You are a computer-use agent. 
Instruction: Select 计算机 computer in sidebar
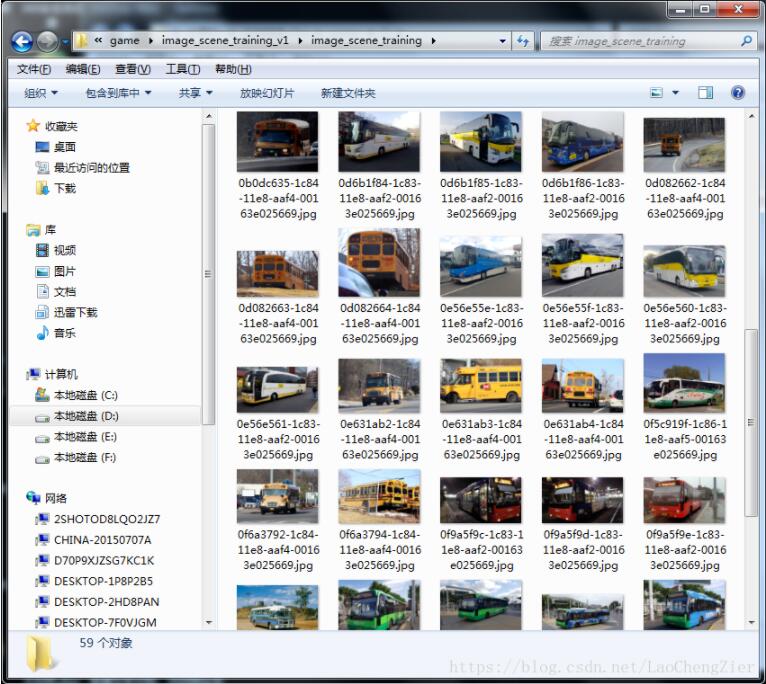52,374
